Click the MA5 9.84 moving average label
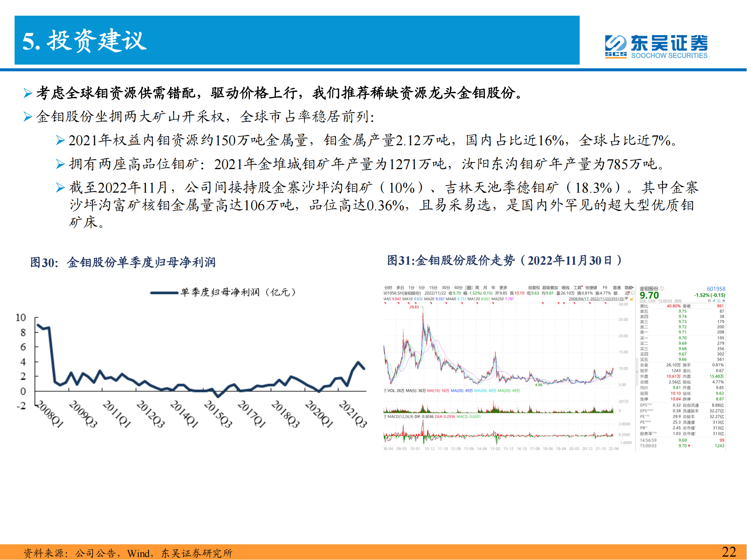The width and height of the screenshot is (747, 560). pos(392,299)
